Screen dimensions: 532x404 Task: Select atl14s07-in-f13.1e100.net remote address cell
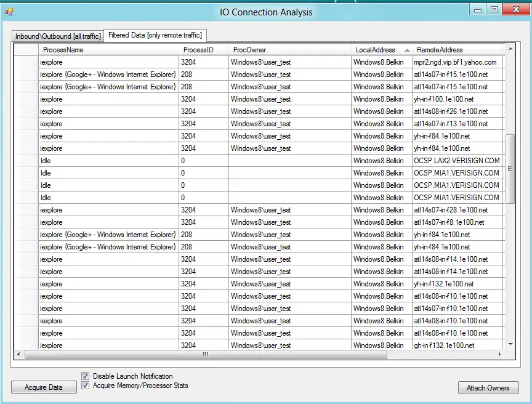[458, 123]
